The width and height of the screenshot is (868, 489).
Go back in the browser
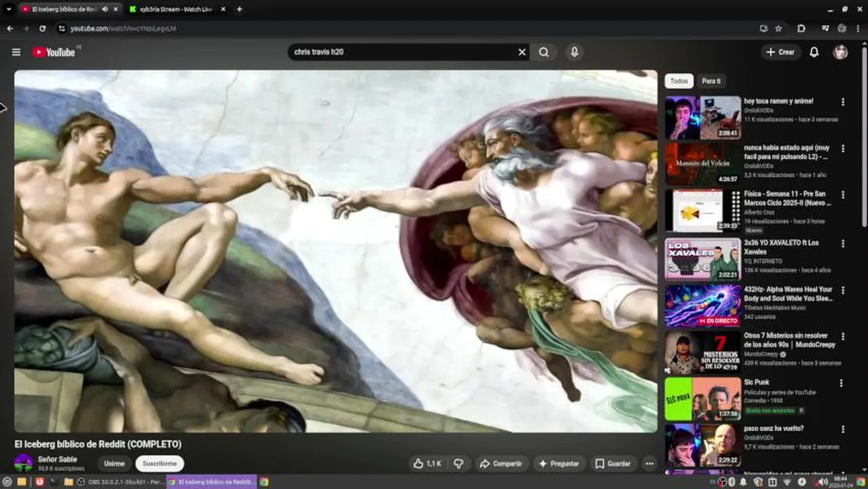coord(10,29)
